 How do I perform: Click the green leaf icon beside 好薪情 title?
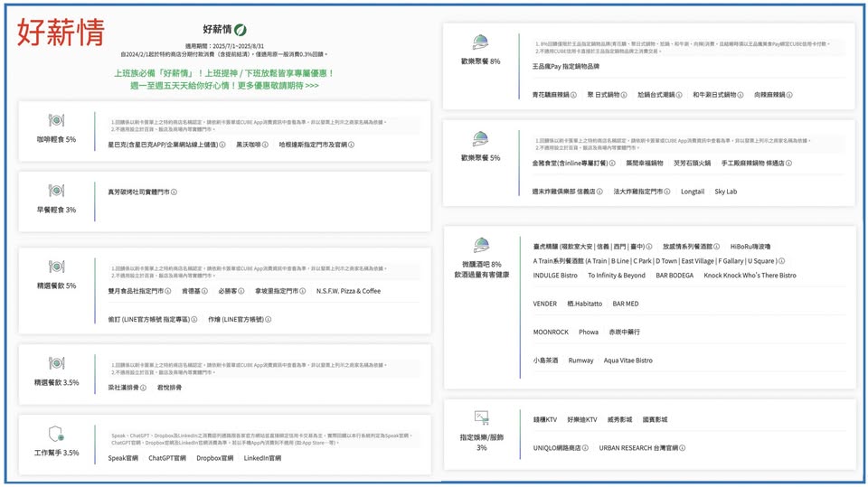pos(241,30)
